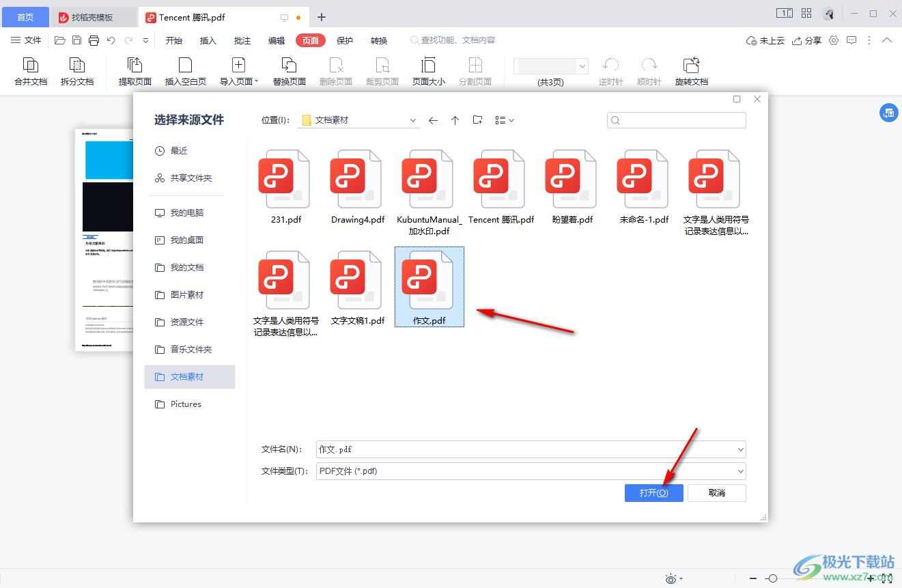This screenshot has height=588, width=902.
Task: Click the feedback chat icon in top bar
Action: (x=851, y=40)
